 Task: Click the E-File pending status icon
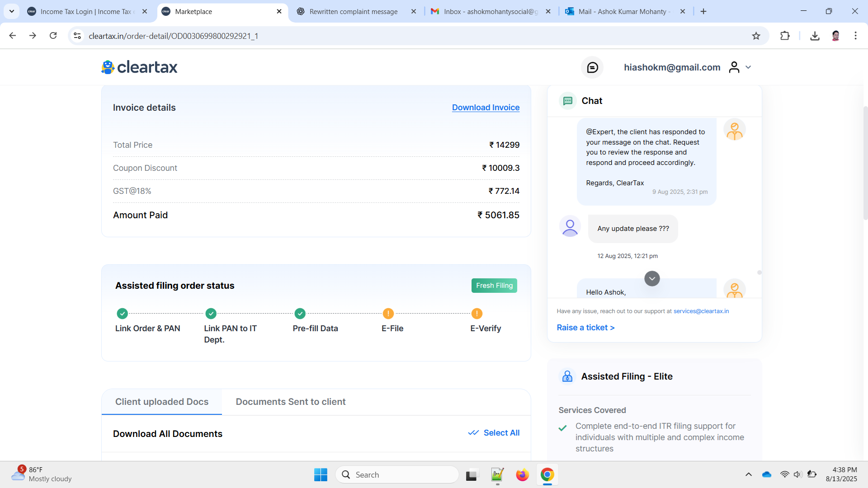coord(388,314)
